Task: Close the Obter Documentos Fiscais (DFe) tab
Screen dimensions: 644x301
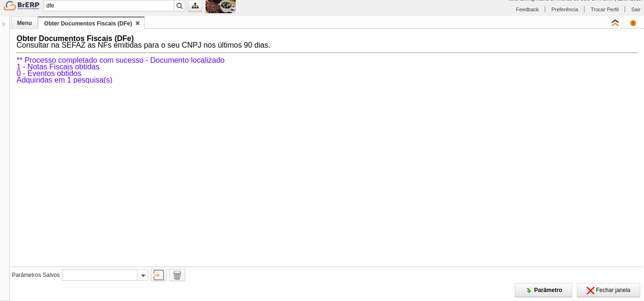Action: pyautogui.click(x=137, y=23)
